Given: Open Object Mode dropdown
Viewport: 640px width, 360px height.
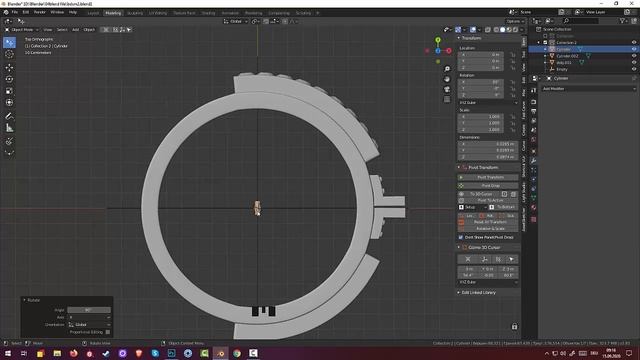Looking at the screenshot, I should pyautogui.click(x=22, y=29).
